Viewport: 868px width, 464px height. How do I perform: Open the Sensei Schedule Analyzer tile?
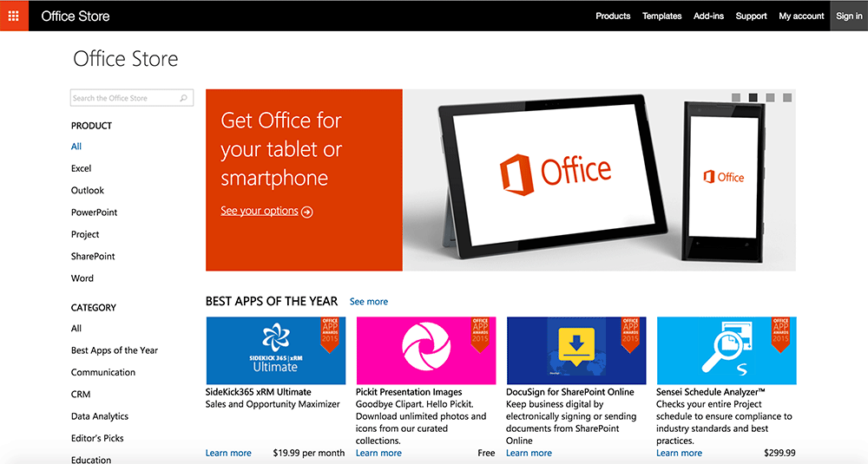[727, 350]
